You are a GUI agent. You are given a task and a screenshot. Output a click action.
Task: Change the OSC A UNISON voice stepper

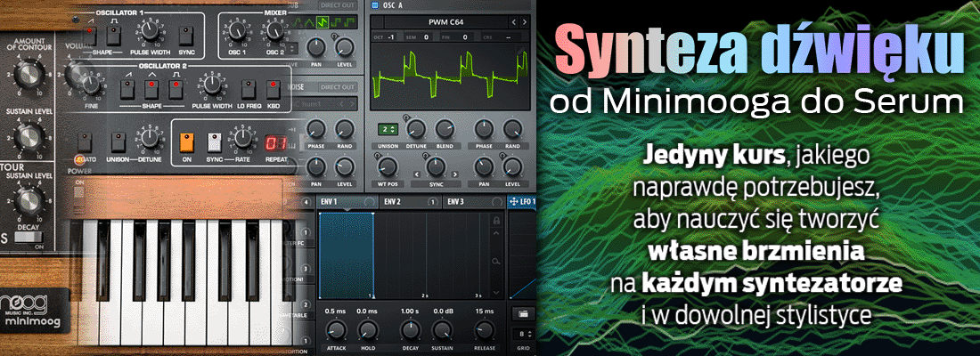click(x=388, y=129)
